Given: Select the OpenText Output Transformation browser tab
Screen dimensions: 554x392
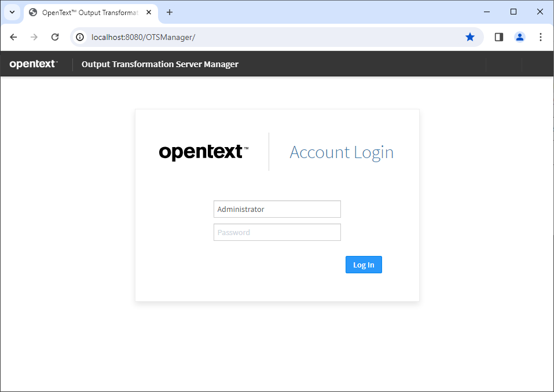Looking at the screenshot, I should (x=87, y=12).
